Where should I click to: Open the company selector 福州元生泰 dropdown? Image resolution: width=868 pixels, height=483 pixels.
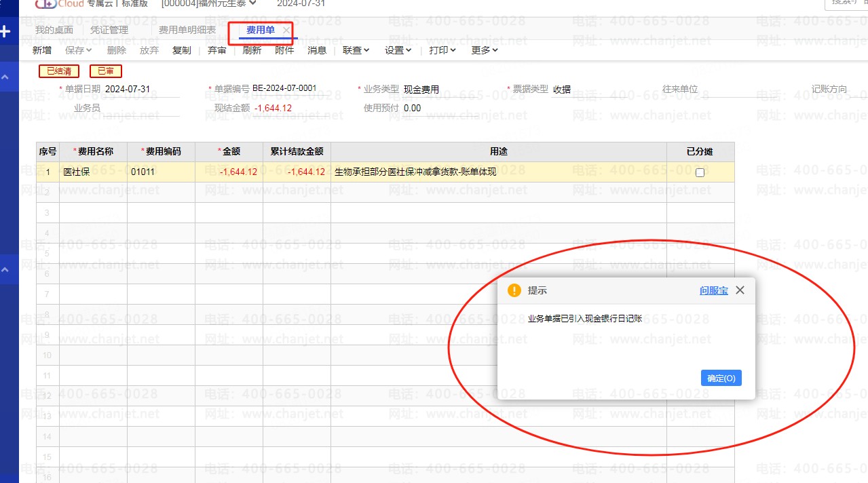(x=209, y=3)
